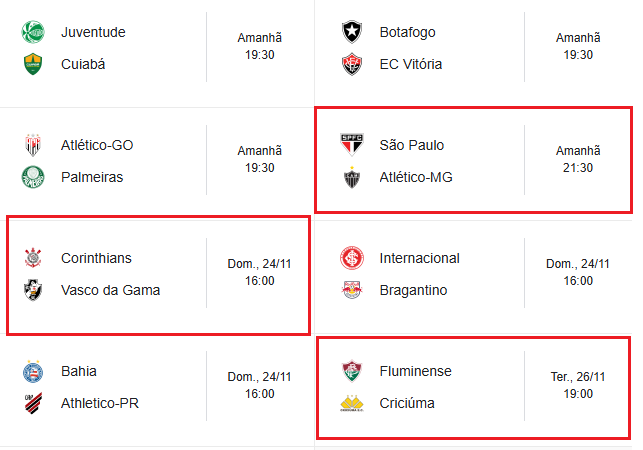
Task: Click the Bragantino Red Bull logo
Action: (x=352, y=290)
